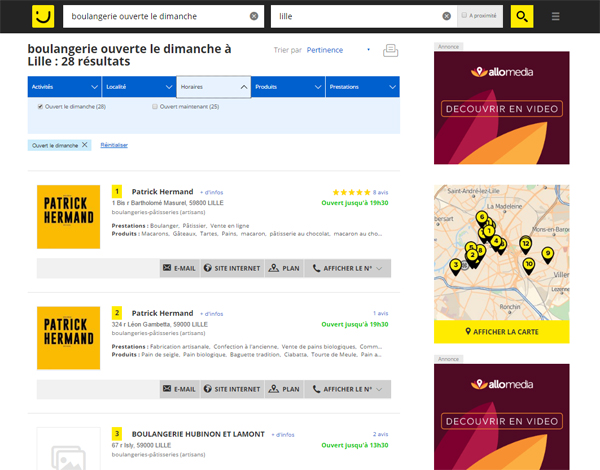
Task: Click the lower allomedia ad banner
Action: 502,417
